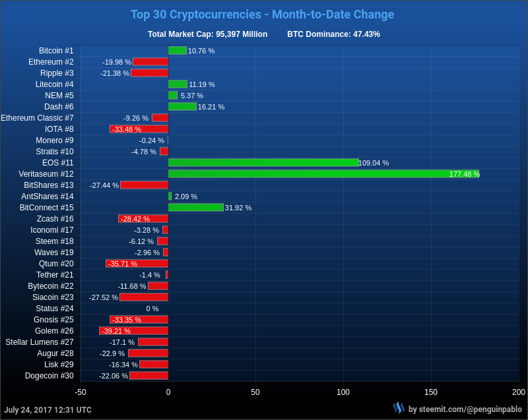Click the Augur #28 red bar
Screen dimensions: 528x420
click(x=148, y=353)
